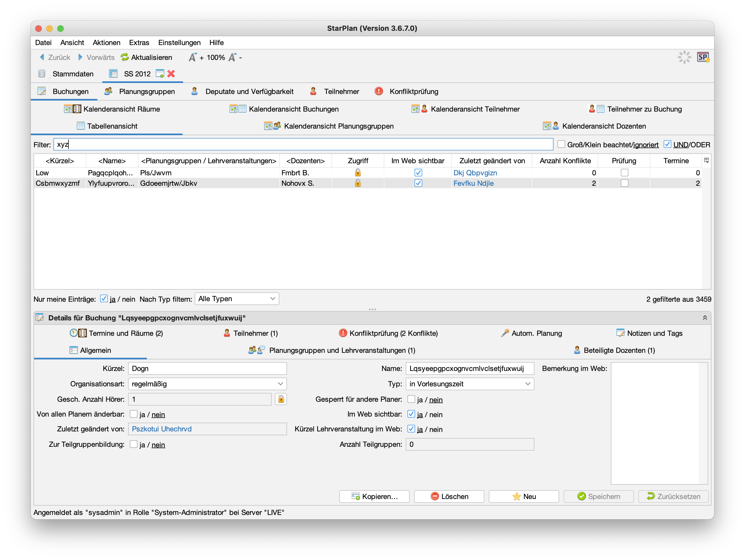Switch to Kalenderansicht Dozenten tab
Screen dimensions: 745x560
point(594,126)
